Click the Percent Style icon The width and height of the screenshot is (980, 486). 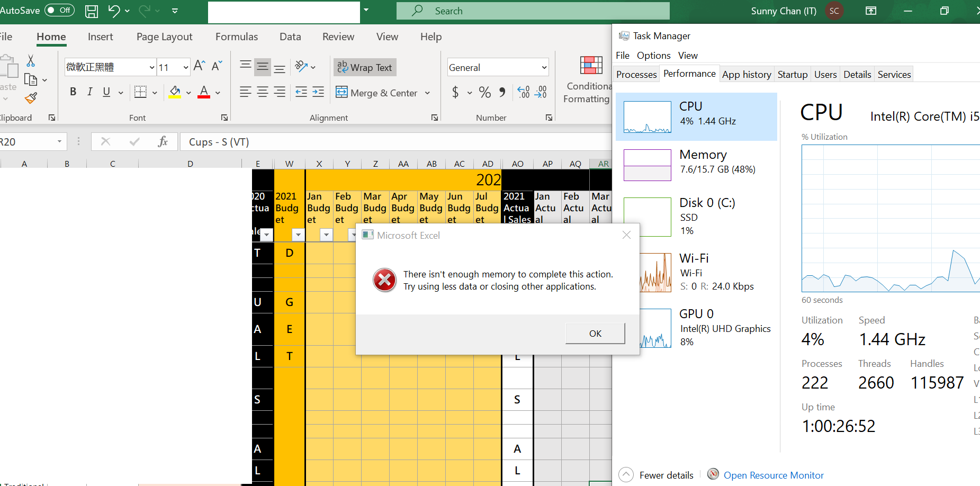tap(484, 93)
